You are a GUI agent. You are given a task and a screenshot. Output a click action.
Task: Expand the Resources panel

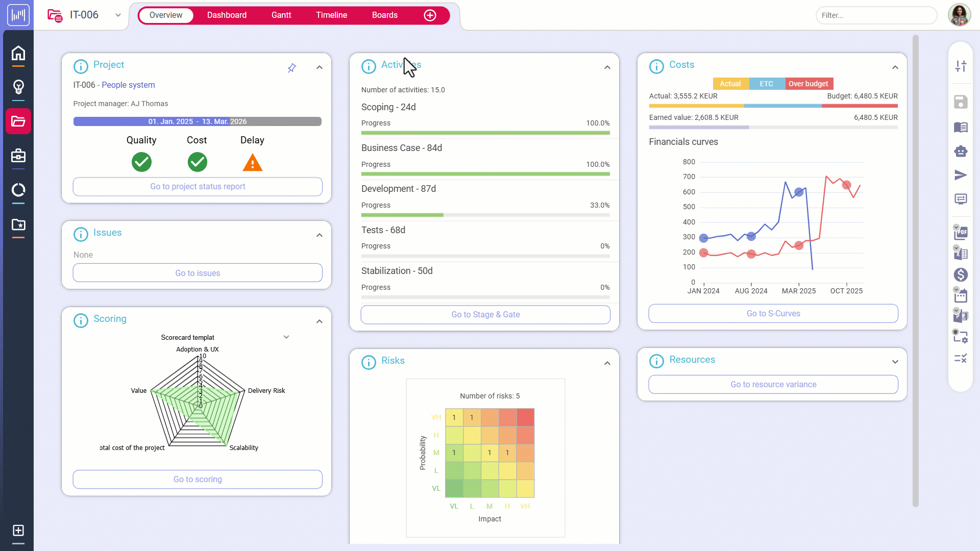click(x=896, y=361)
